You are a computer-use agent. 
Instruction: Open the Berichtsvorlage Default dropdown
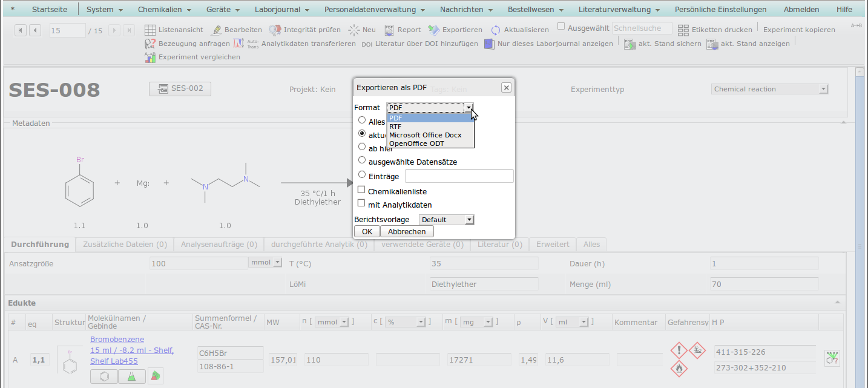tap(446, 220)
